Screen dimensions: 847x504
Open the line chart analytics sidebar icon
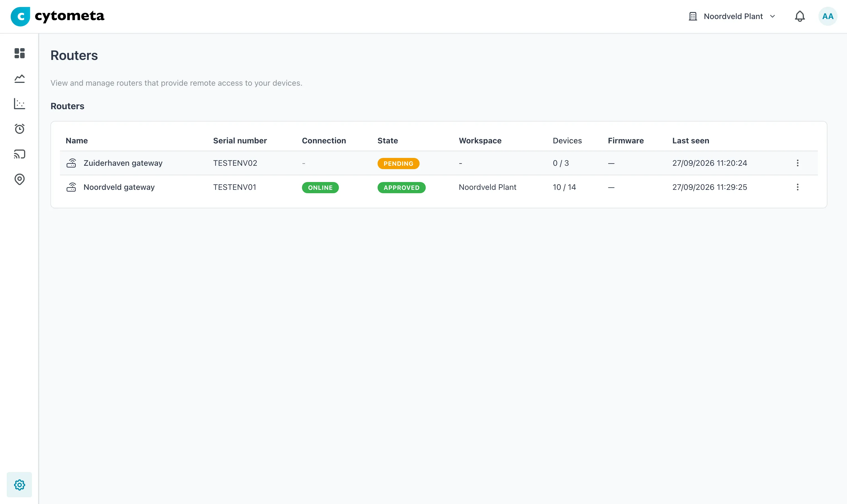point(19,78)
